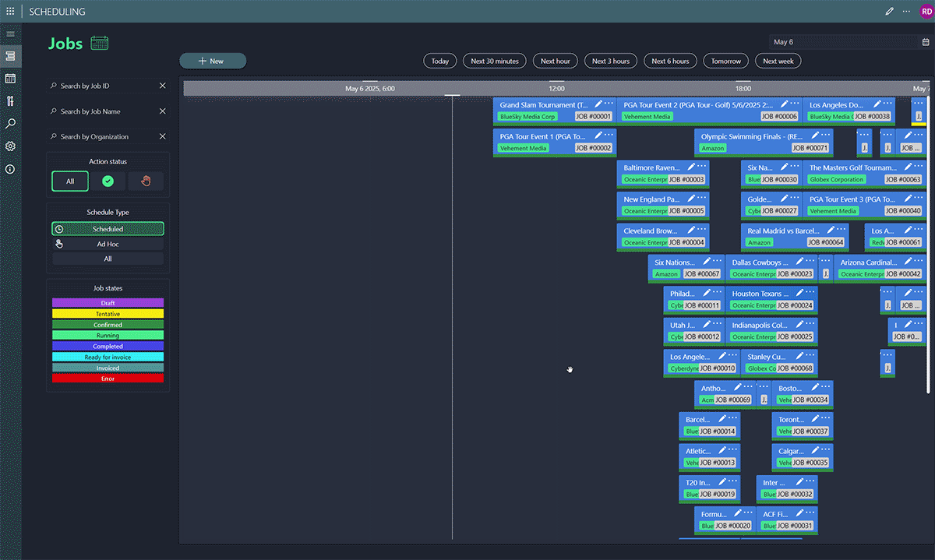Open the settings gear in sidebar
This screenshot has width=935, height=560.
click(10, 146)
